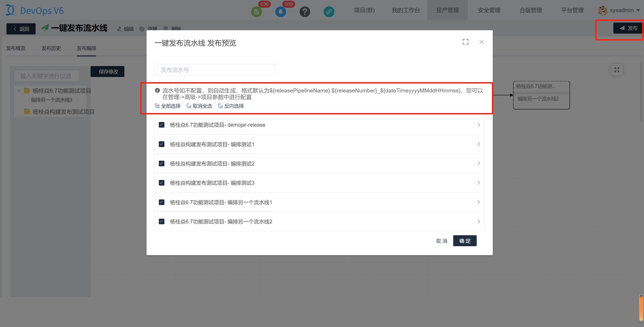Expand dialog with the fullscreen icon

tap(465, 42)
